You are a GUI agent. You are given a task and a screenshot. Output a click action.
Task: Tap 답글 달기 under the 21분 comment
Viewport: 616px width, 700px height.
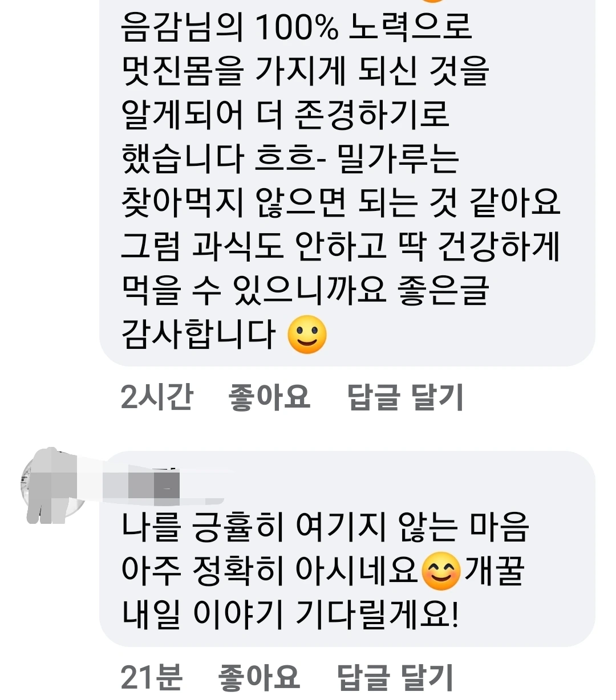point(395,677)
